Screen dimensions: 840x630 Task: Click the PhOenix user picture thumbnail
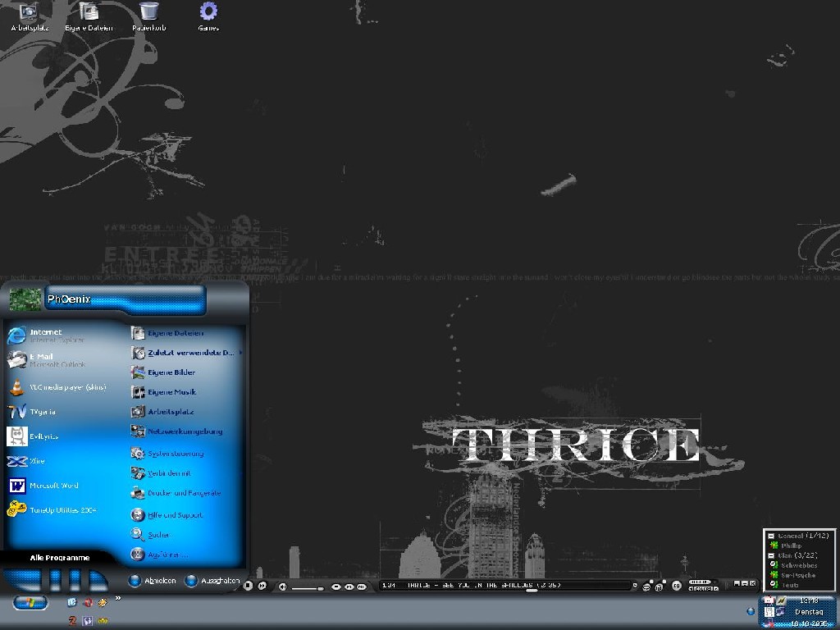[25, 299]
